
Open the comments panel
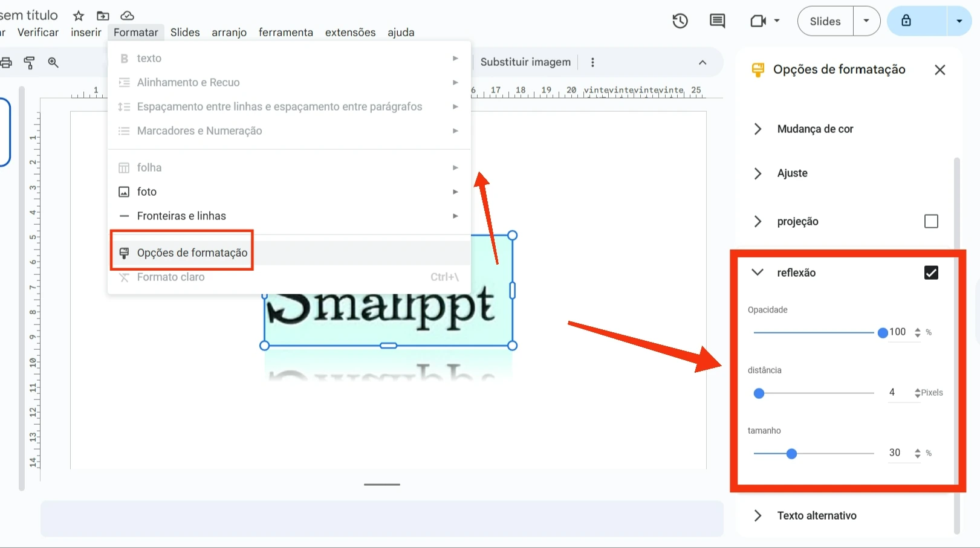pos(716,21)
